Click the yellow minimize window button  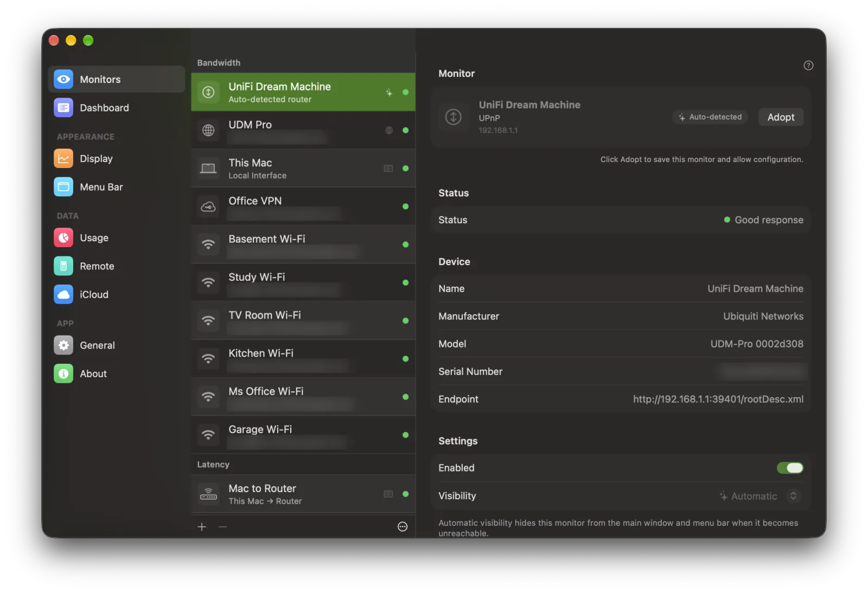tap(71, 41)
